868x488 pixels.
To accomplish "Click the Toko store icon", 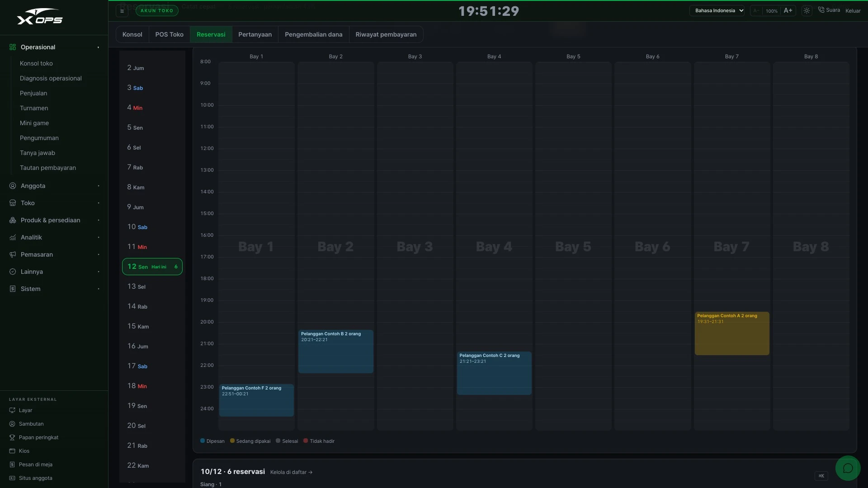I will [x=13, y=203].
